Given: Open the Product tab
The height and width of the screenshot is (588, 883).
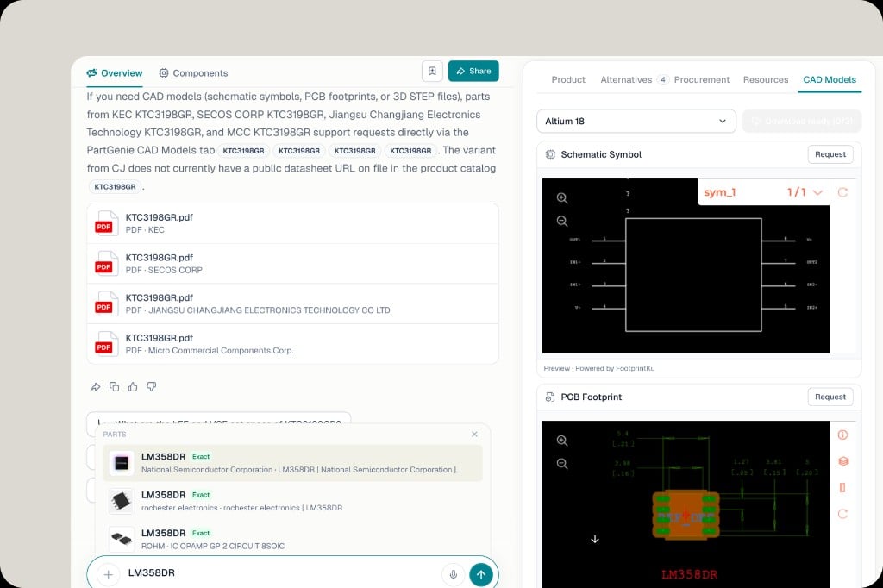Looking at the screenshot, I should (568, 80).
